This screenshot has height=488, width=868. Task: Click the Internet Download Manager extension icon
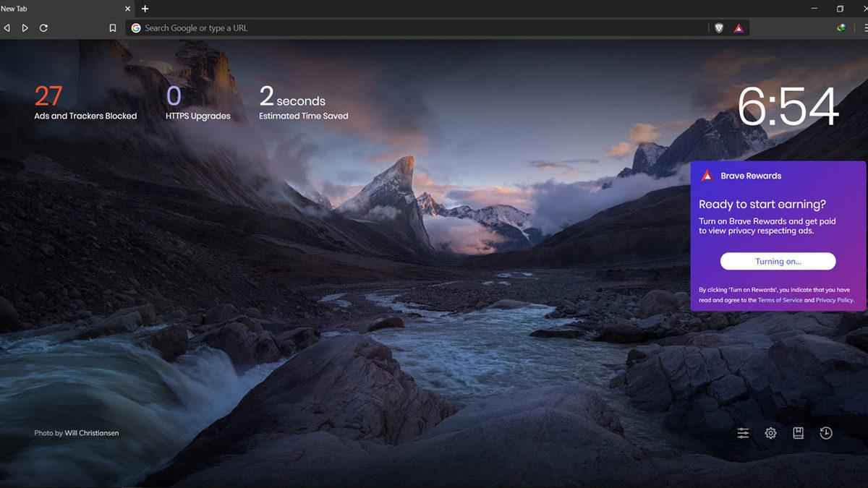(x=841, y=28)
